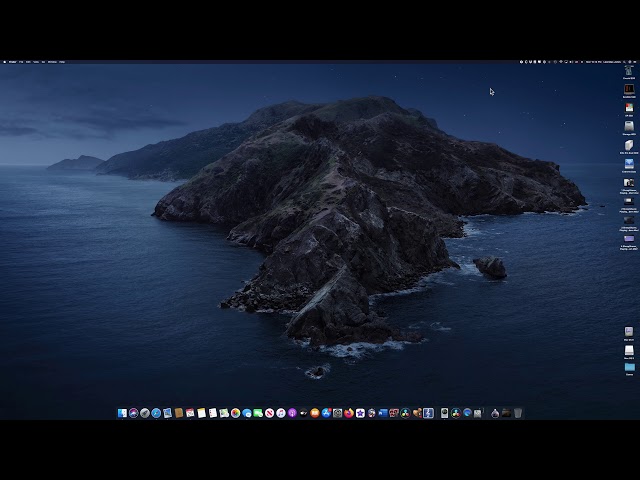Open Podcasts purple icon in Dock
640x480 pixels.
coord(292,413)
